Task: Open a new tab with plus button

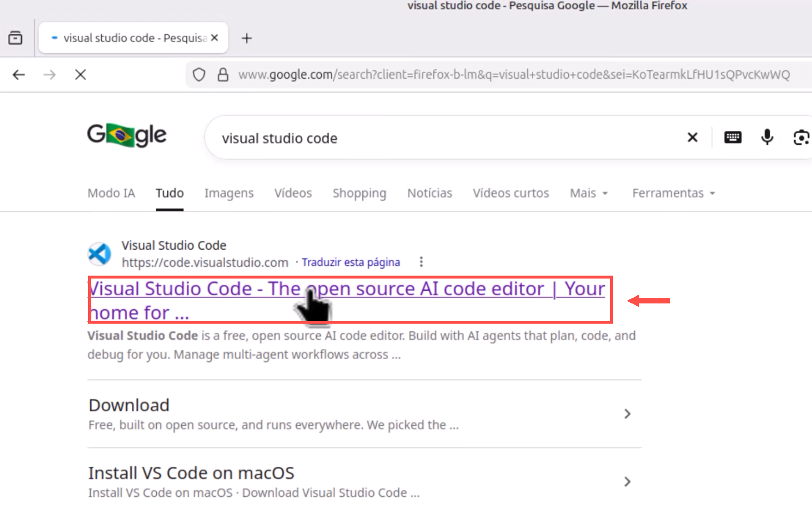Action: 247,38
